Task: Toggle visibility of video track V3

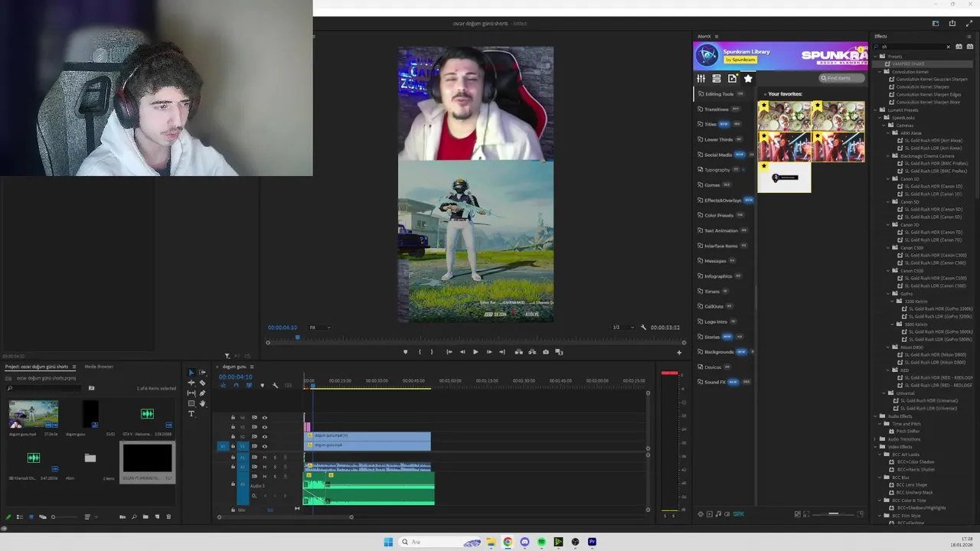Action: coord(265,427)
